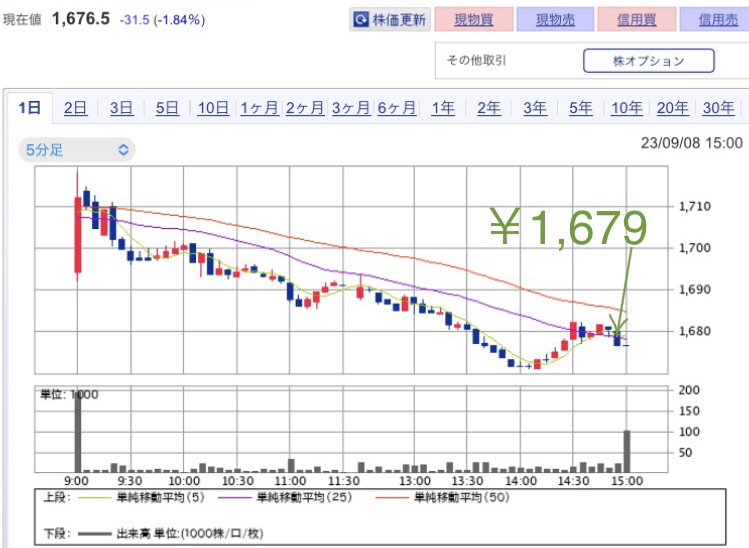
Task: Click the 11:00 time axis label
Action: point(290,481)
